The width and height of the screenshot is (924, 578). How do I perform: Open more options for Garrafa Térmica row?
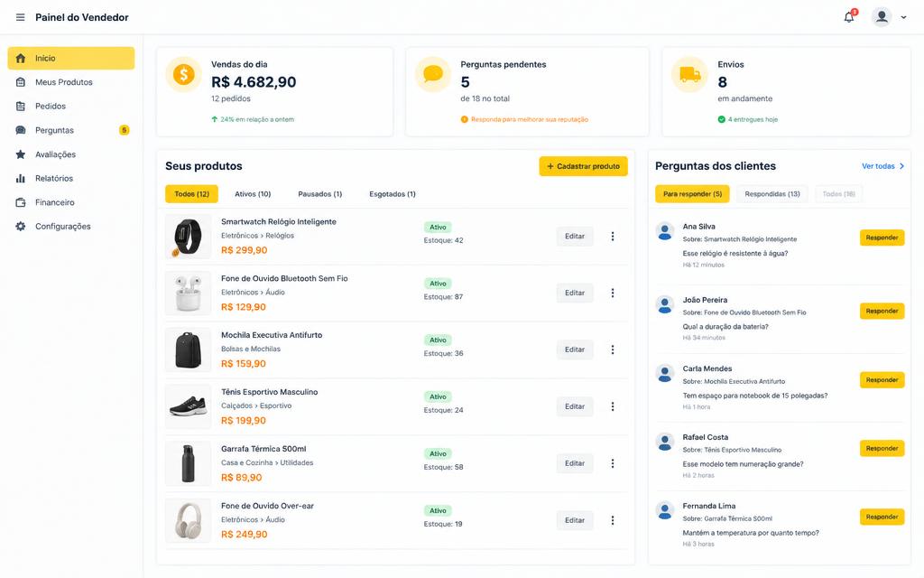pyautogui.click(x=613, y=463)
